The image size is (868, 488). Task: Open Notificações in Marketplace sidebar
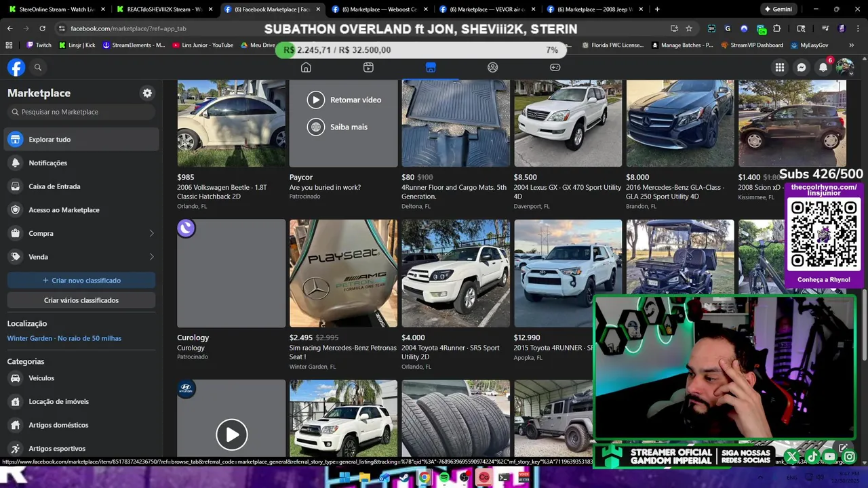(81, 163)
